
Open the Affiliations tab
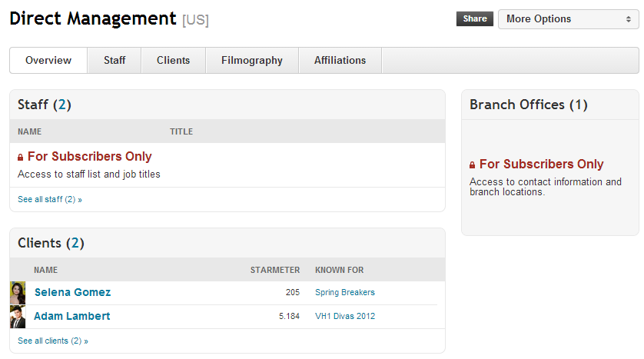pyautogui.click(x=340, y=61)
